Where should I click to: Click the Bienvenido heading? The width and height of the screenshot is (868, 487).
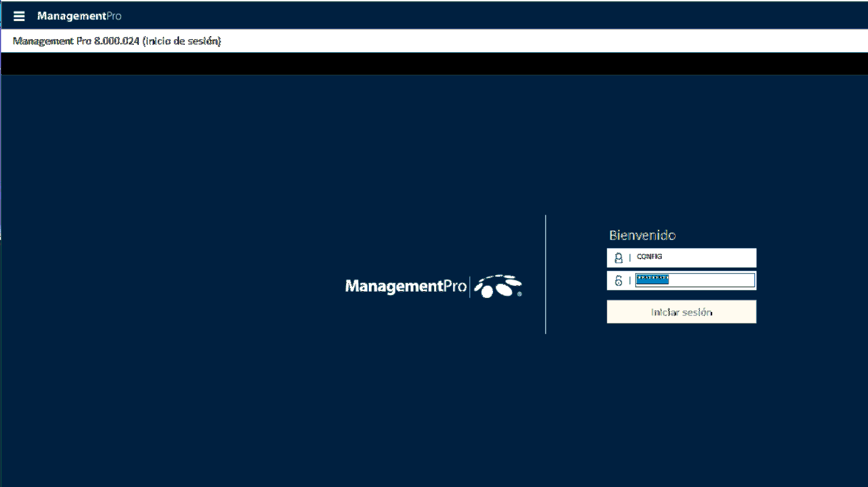[x=642, y=235]
